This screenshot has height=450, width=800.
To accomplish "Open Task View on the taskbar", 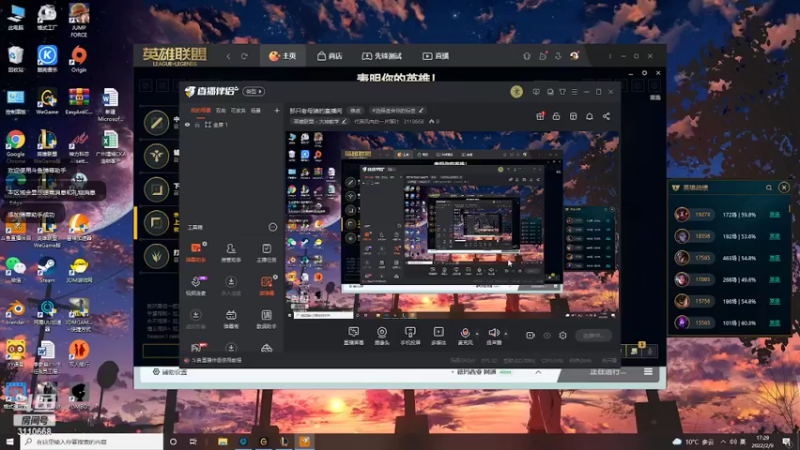I will tap(193, 441).
